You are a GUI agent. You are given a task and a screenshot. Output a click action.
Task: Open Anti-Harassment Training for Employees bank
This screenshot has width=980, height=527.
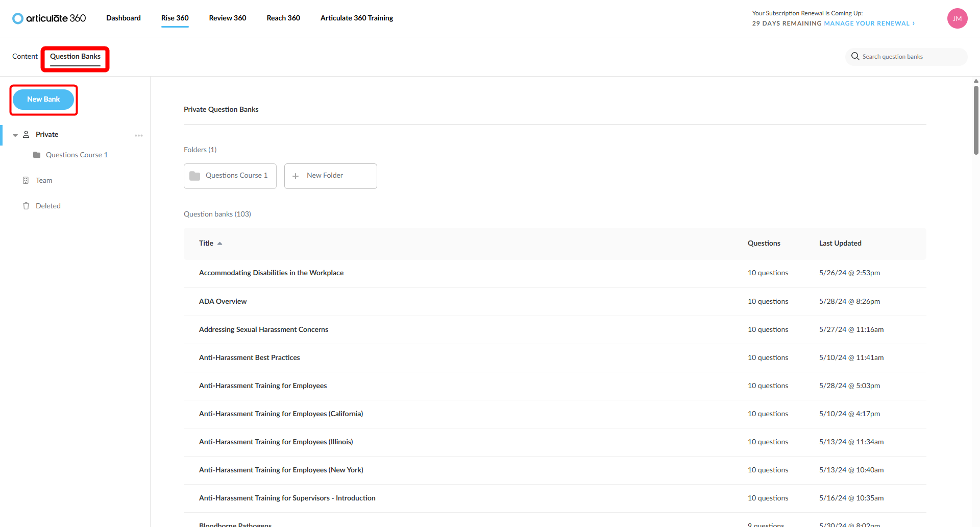click(x=263, y=386)
